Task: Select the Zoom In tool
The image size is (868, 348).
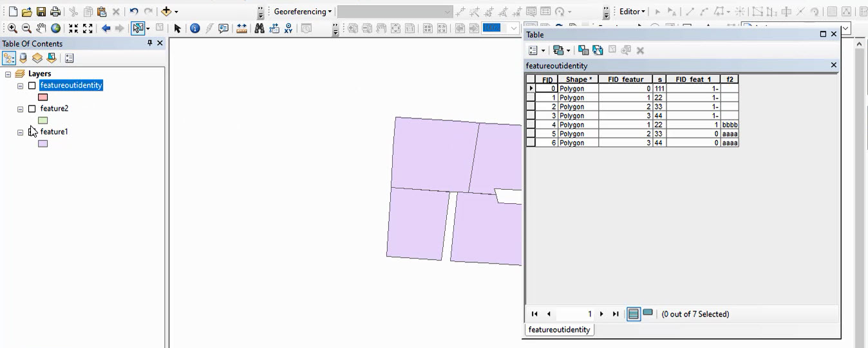Action: click(12, 28)
